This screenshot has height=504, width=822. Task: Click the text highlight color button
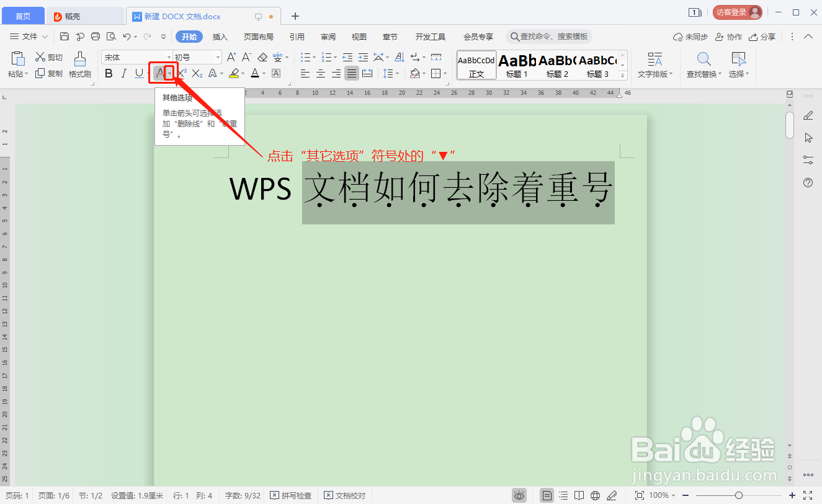click(x=234, y=74)
